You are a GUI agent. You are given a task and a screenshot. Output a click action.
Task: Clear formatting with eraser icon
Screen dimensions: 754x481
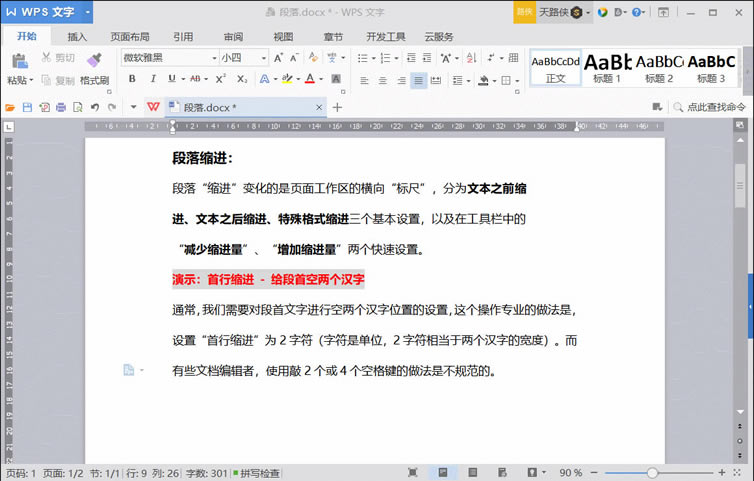tap(313, 57)
